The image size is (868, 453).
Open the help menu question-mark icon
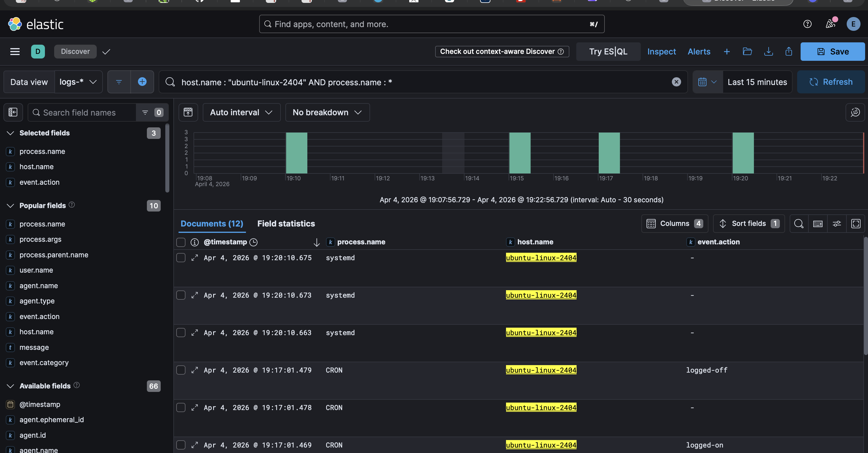807,24
